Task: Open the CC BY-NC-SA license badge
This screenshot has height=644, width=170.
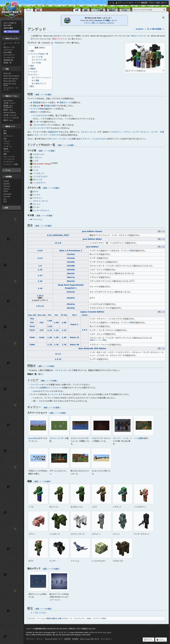Action: (148, 640)
